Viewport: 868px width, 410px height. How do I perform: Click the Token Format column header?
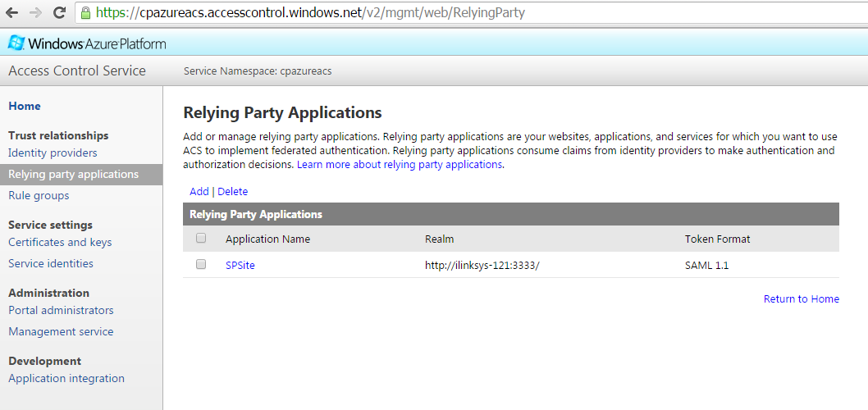pos(717,239)
